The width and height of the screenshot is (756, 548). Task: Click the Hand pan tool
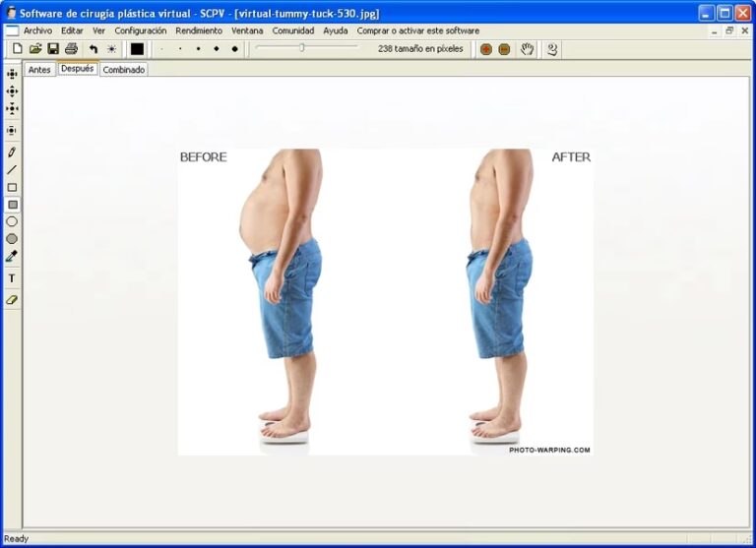(x=528, y=48)
